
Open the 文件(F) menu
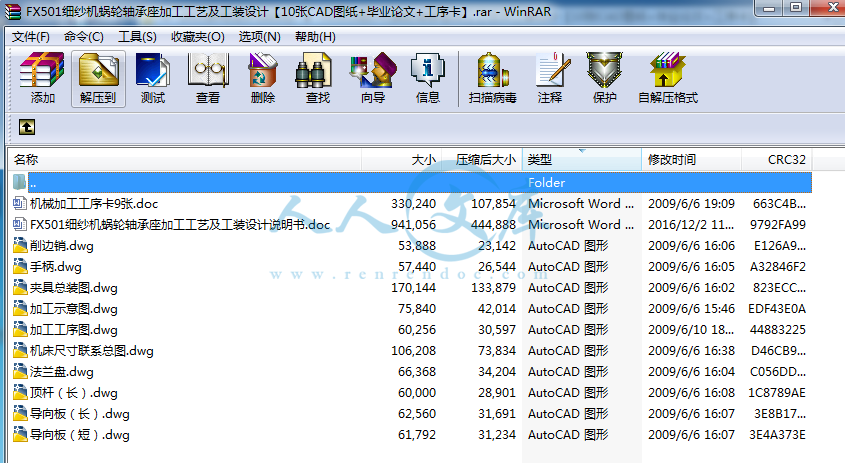point(31,37)
